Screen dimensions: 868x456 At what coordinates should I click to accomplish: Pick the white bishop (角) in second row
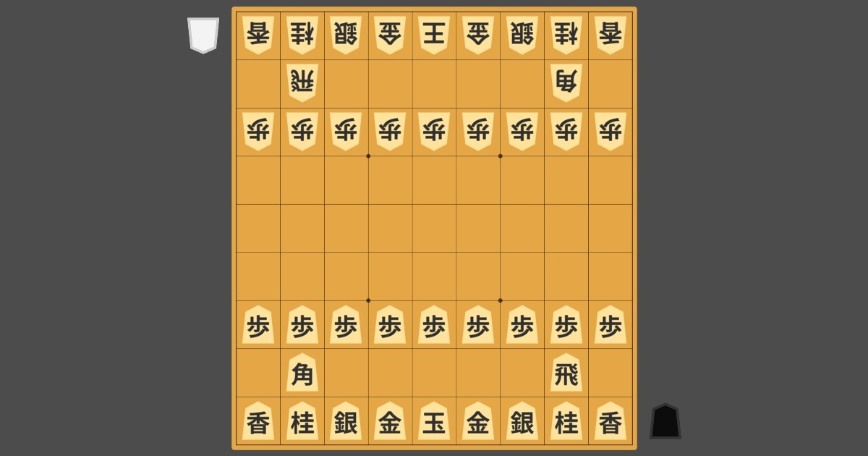[x=566, y=83]
